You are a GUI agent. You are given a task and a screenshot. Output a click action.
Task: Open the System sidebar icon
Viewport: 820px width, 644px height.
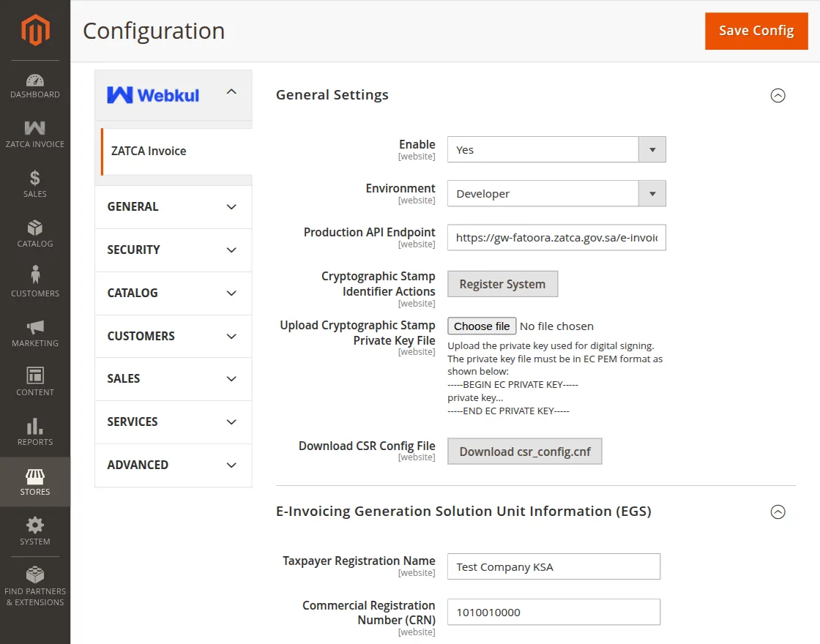click(35, 528)
